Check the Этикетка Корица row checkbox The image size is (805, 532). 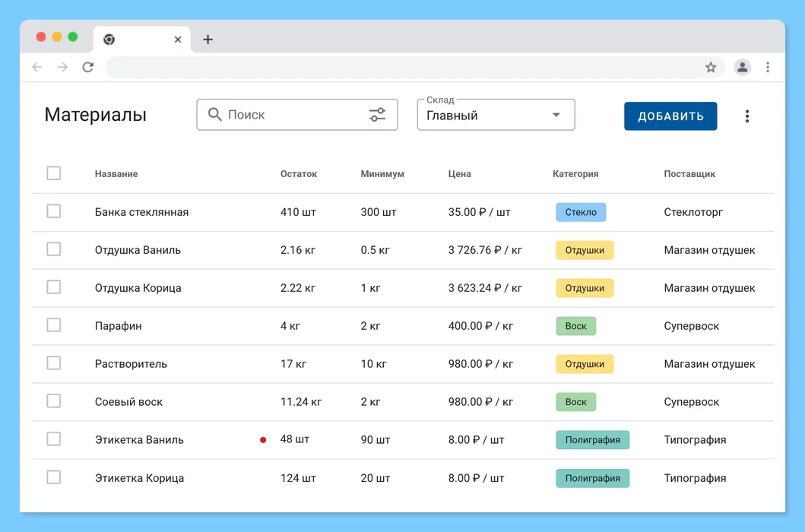[54, 477]
